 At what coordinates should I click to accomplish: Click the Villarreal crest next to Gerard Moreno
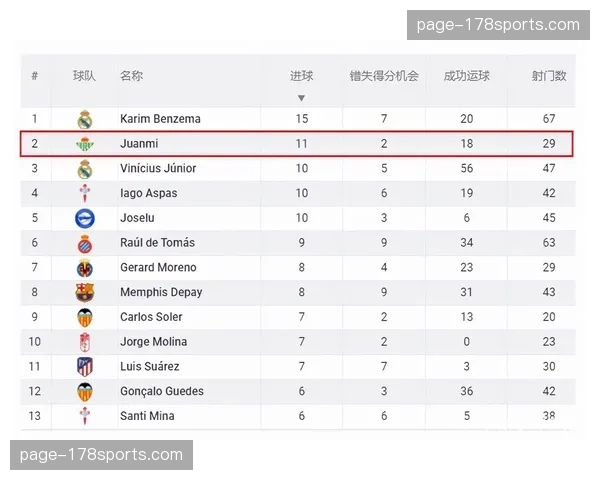(85, 268)
